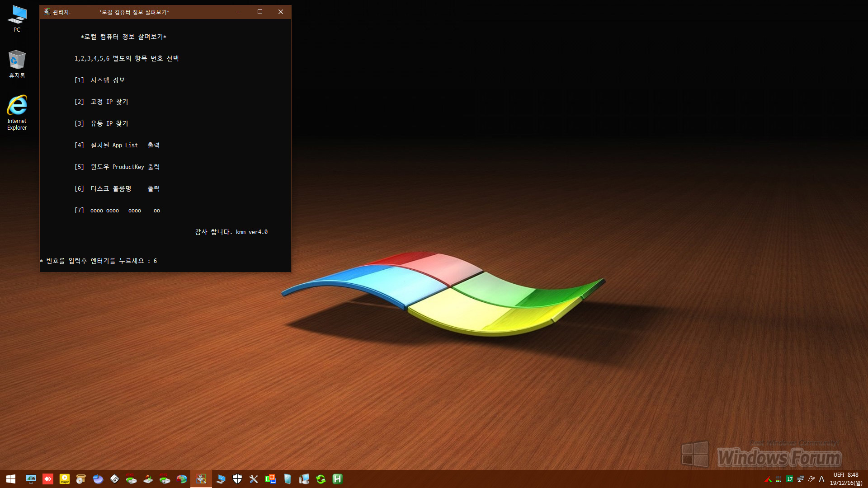Click the [5] 윈도우 ProductKey line
This screenshot has height=488, width=868.
(117, 167)
